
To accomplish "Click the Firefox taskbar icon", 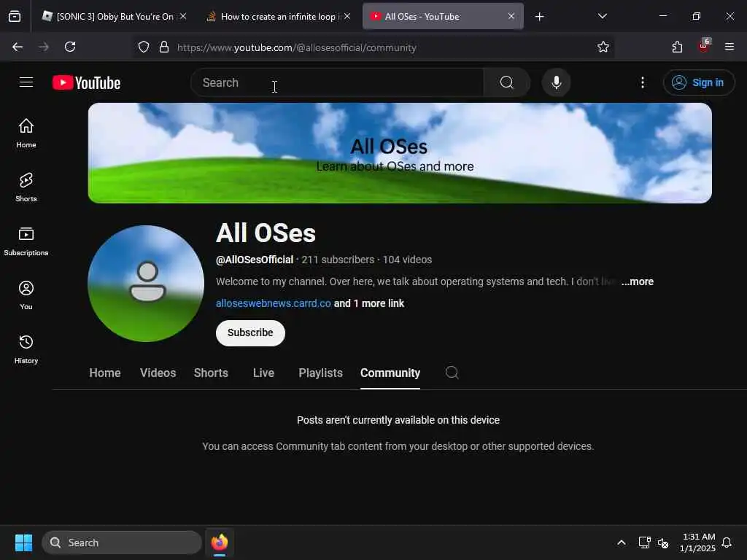I will [220, 542].
